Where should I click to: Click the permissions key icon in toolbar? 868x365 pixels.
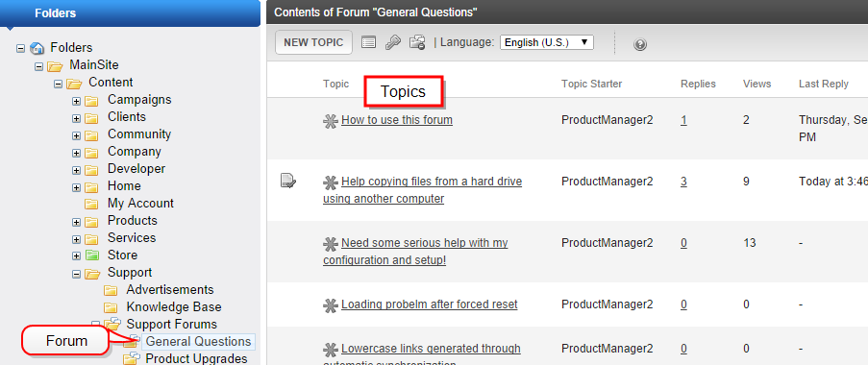[x=392, y=42]
